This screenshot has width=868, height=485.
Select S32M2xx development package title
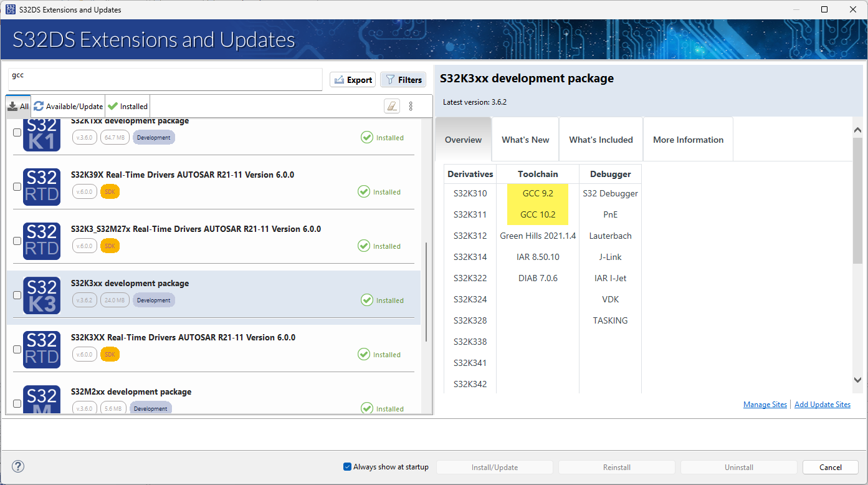click(131, 391)
